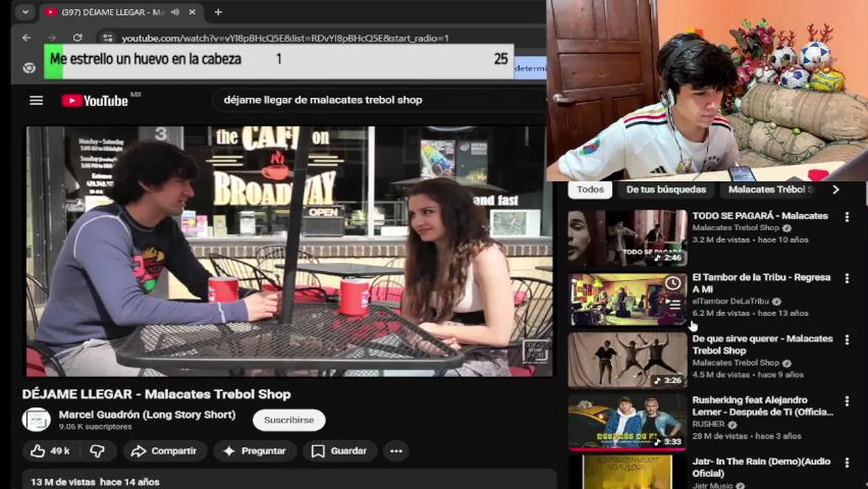Open De que sirve querer thumbnail
This screenshot has height=489, width=868.
(x=628, y=361)
